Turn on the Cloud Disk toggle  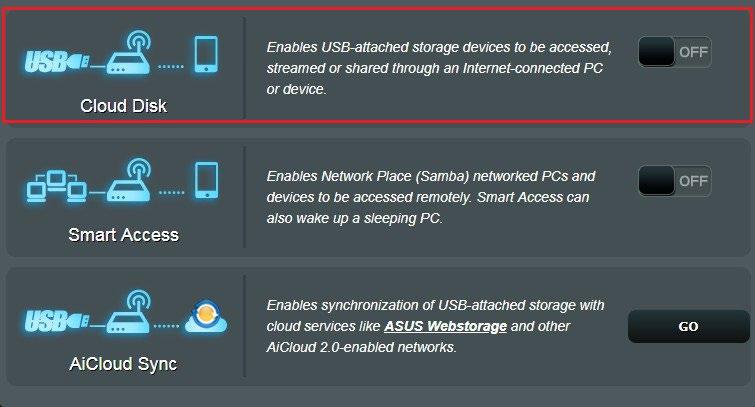pos(675,52)
